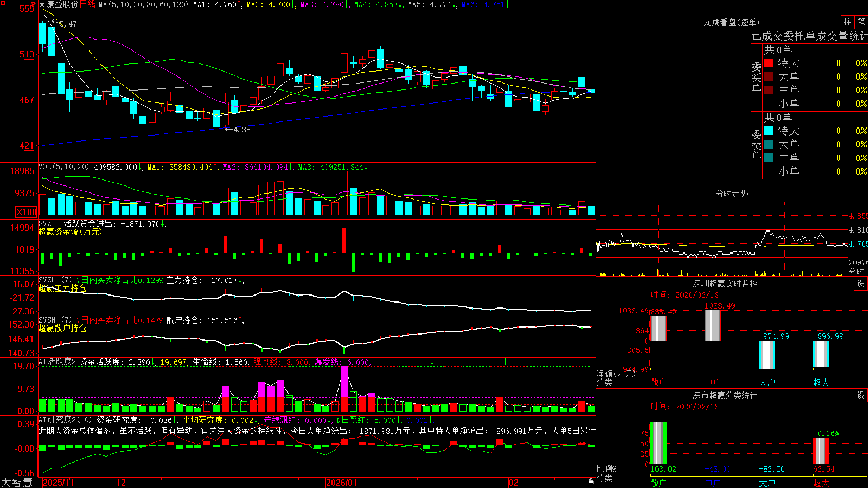This screenshot has width=868, height=488.
Task: Click the 时间: 2026/02/13 in 深圳超赢实时监控
Action: [x=685, y=295]
